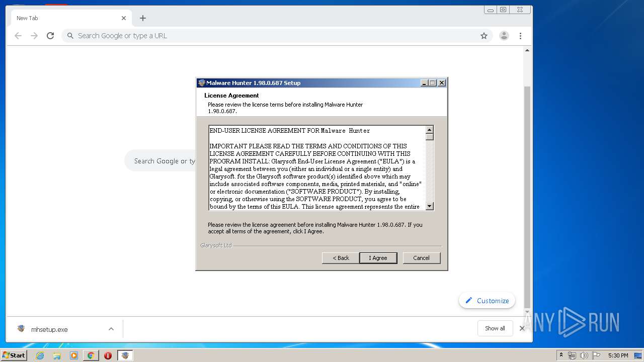Click the taskbar clock 5:30 PM
The image size is (644, 362).
[x=618, y=355]
